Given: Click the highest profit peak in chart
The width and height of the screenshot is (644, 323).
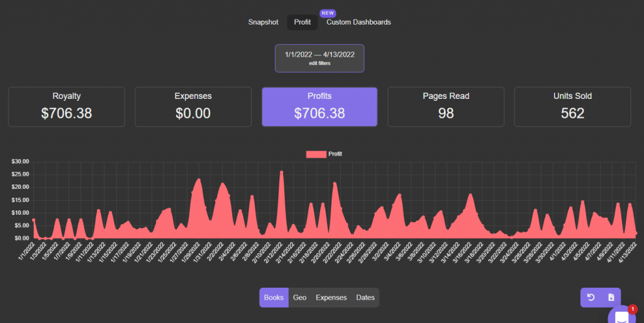Looking at the screenshot, I should pos(281,172).
